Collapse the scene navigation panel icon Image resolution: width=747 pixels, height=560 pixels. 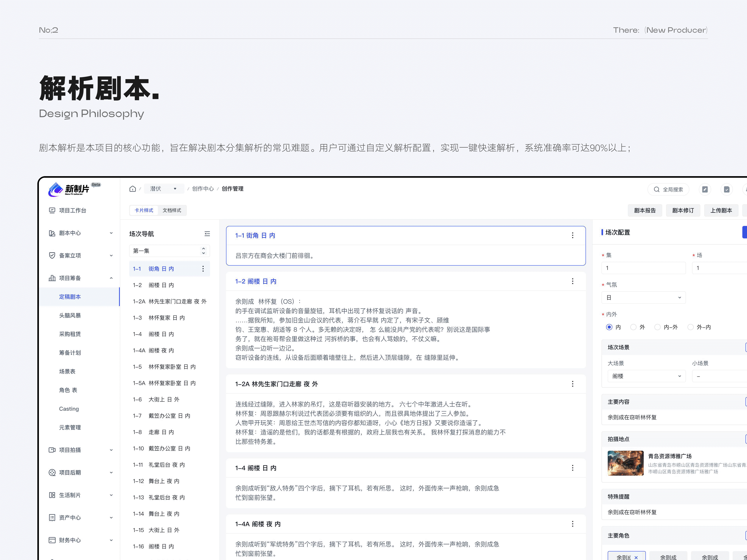pyautogui.click(x=207, y=234)
